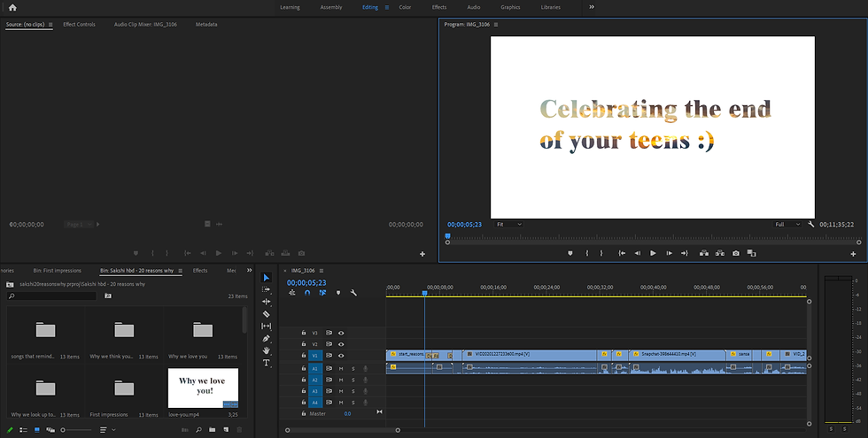Open Effect Controls tab
This screenshot has width=868, height=438.
coord(79,25)
